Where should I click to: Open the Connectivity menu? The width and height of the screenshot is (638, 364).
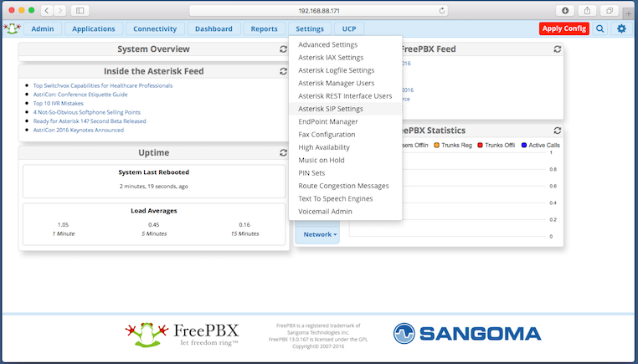click(x=155, y=29)
